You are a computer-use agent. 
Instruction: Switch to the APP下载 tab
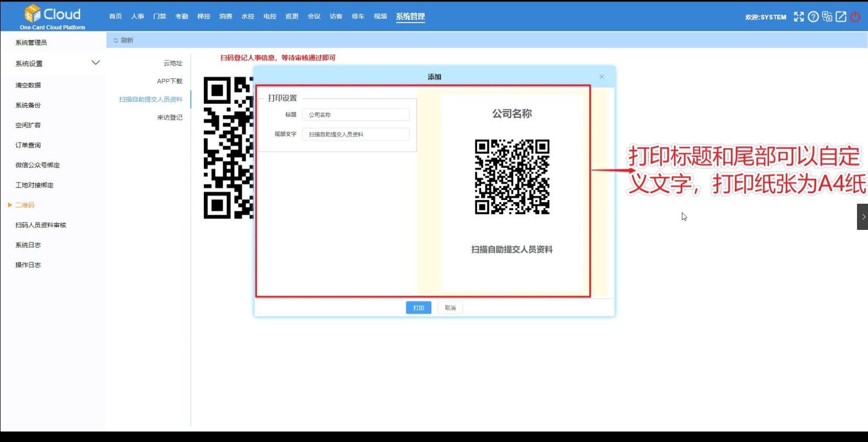[x=170, y=81]
